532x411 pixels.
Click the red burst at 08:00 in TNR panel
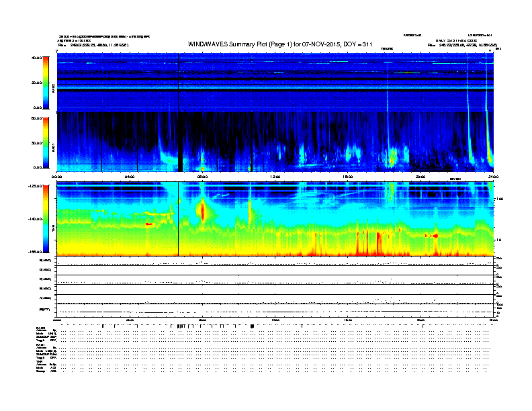point(203,212)
